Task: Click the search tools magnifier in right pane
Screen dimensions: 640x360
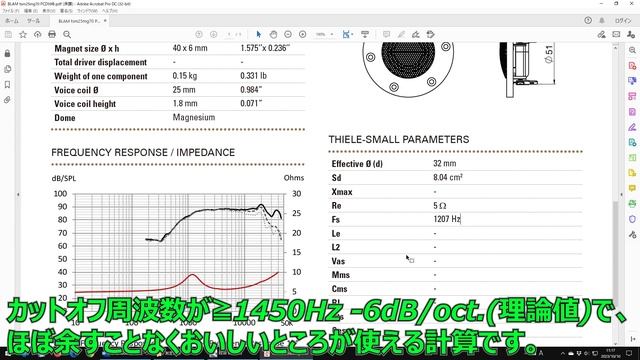Action: coord(632,50)
